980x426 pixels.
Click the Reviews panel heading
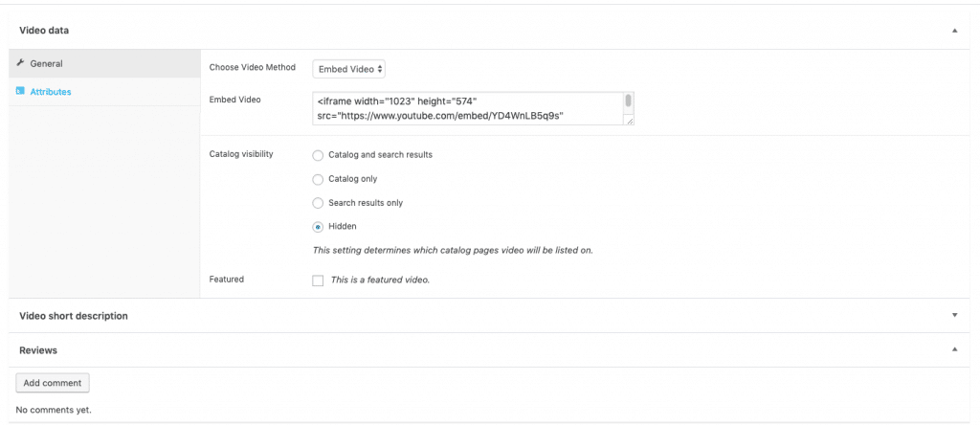click(x=38, y=350)
